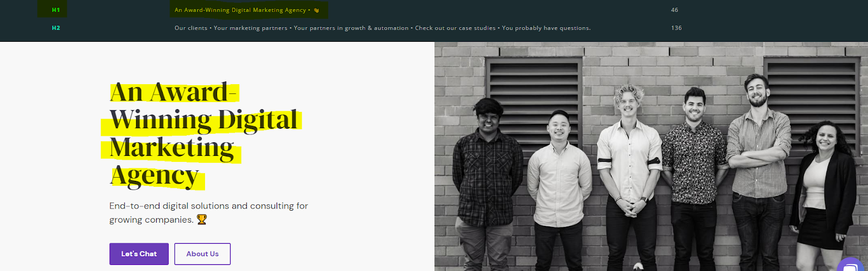Select the H2 headings text row
868x271 pixels.
click(382, 28)
